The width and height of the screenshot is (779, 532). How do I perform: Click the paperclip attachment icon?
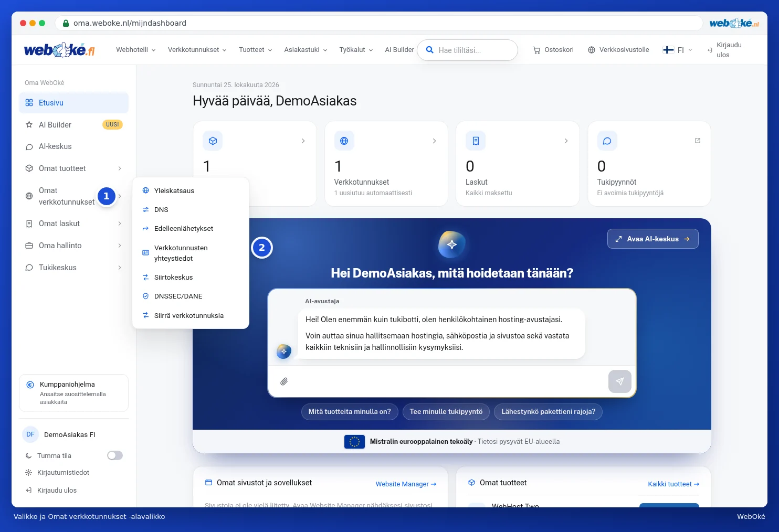pyautogui.click(x=284, y=381)
